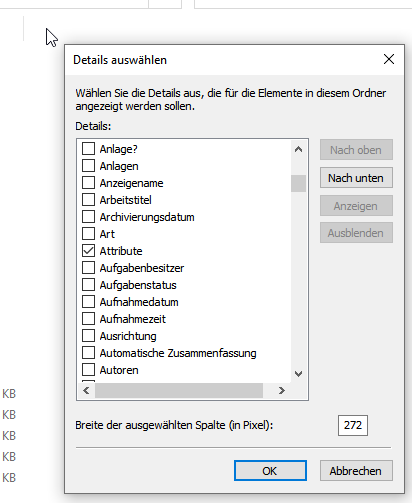This screenshot has width=412, height=503.
Task: Select the Archivierungsdatum list entry text
Action: [147, 217]
